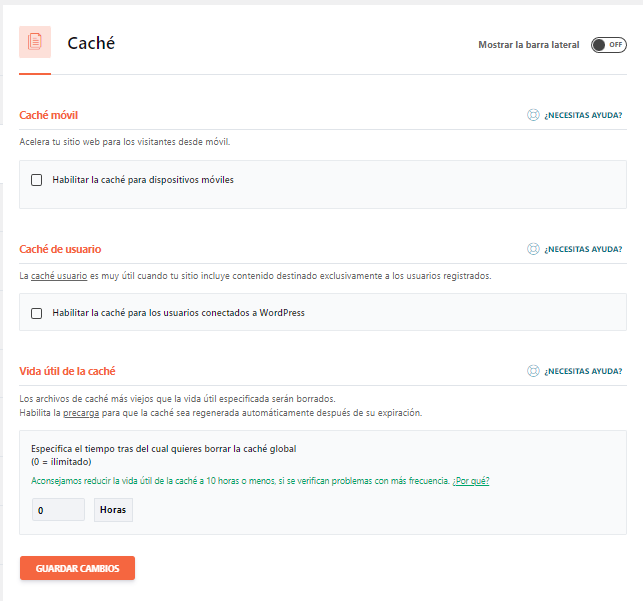Follow the underlined "caché usuario" link
Viewport: 643px width, 601px height.
(59, 276)
